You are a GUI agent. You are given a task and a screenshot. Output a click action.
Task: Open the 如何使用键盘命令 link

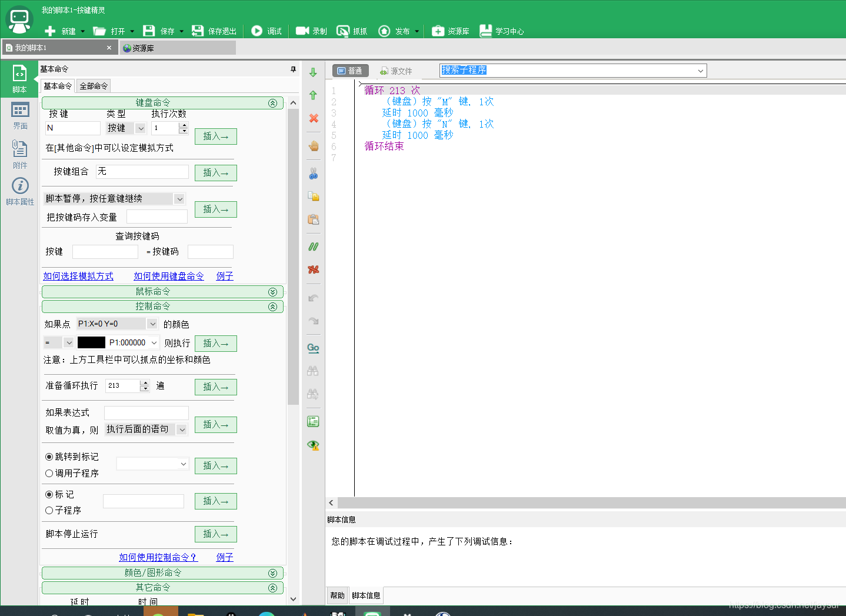[x=169, y=276]
